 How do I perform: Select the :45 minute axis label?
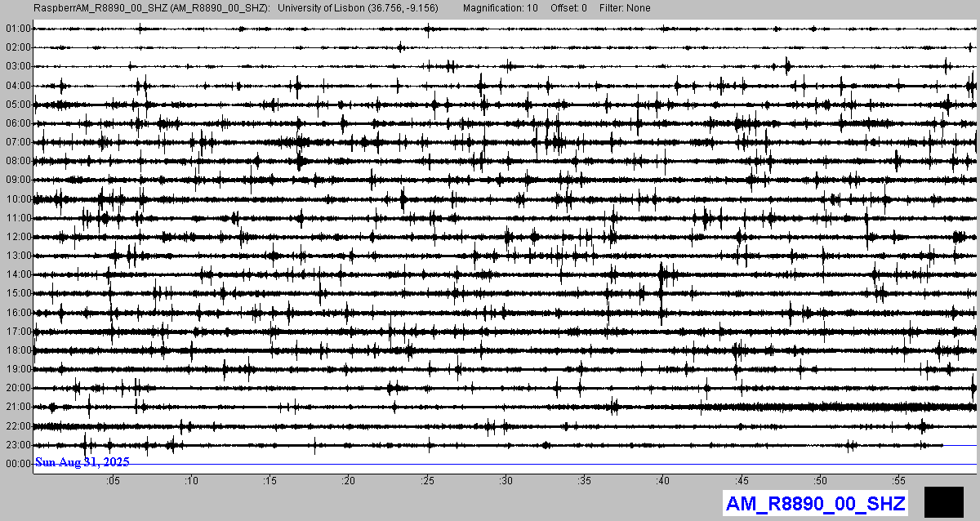(742, 481)
